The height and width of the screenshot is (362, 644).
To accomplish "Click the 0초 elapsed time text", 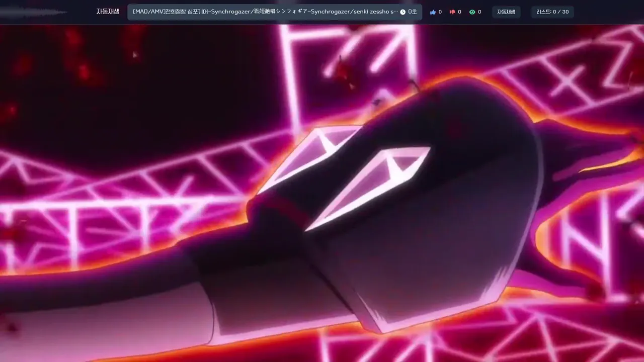I will click(413, 12).
